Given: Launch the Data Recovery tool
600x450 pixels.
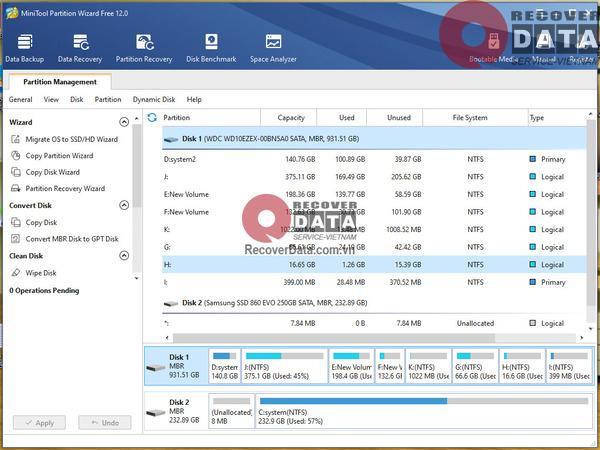Looking at the screenshot, I should [80, 48].
